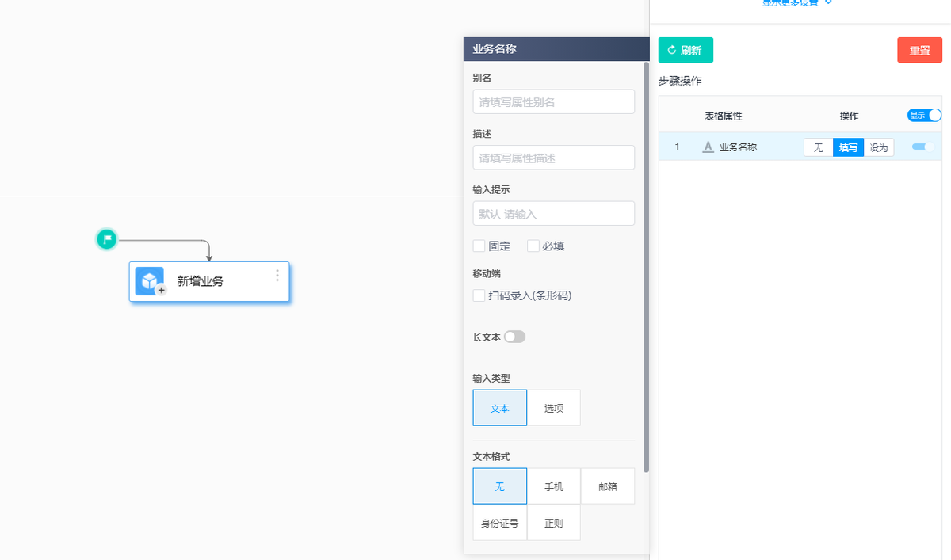Click the refresh icon inside the 刷新 button
Viewport: 951px width, 560px height.
(673, 49)
